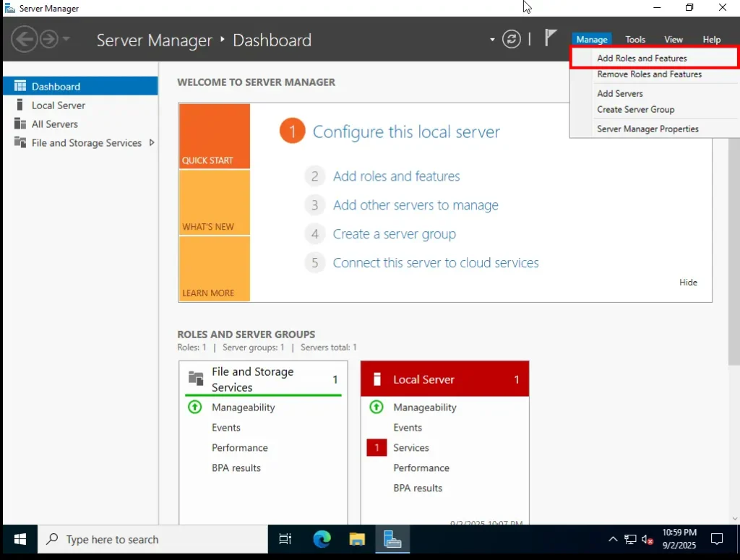Open the Notifications flag
This screenshot has height=560, width=740.
click(x=550, y=38)
